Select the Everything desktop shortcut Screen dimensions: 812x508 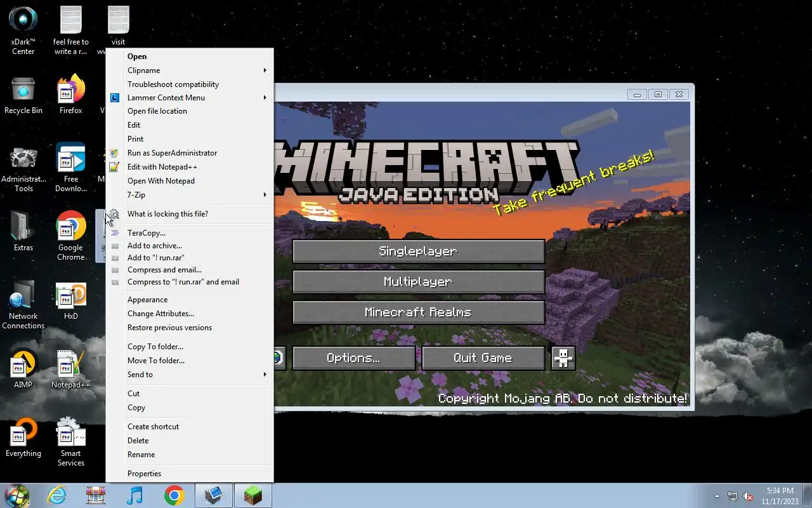click(x=23, y=438)
